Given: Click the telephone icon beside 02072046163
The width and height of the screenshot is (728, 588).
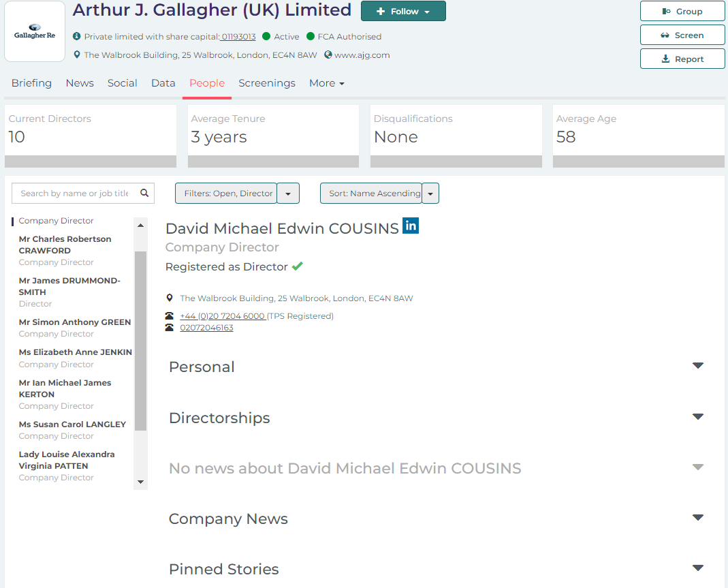Looking at the screenshot, I should 170,328.
